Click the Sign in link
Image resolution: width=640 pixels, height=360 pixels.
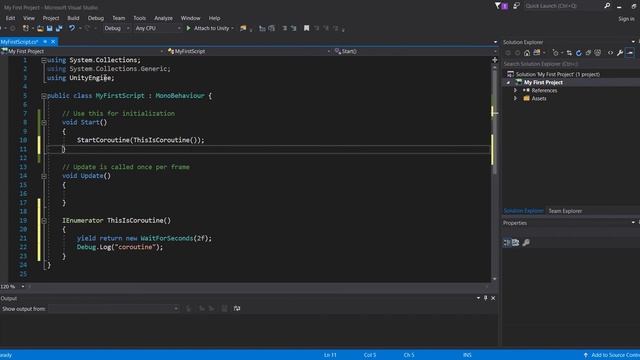626,19
